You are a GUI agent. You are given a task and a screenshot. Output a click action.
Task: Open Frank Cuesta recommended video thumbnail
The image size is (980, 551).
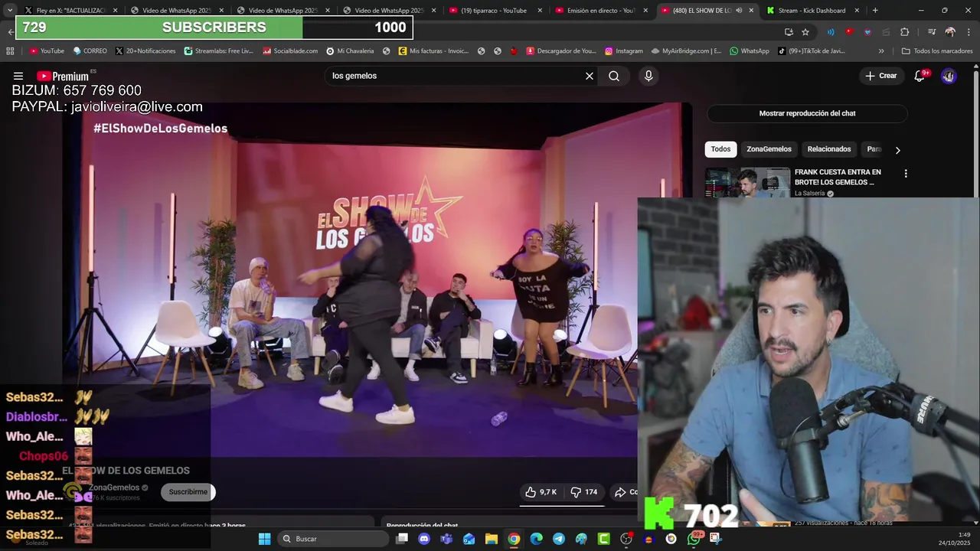click(x=747, y=182)
